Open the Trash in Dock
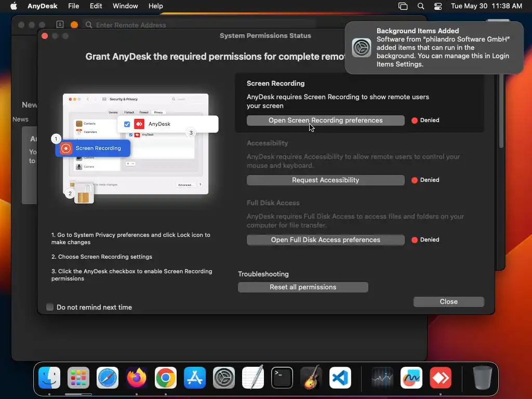Screen dimensions: 532x399 pyautogui.click(x=483, y=378)
